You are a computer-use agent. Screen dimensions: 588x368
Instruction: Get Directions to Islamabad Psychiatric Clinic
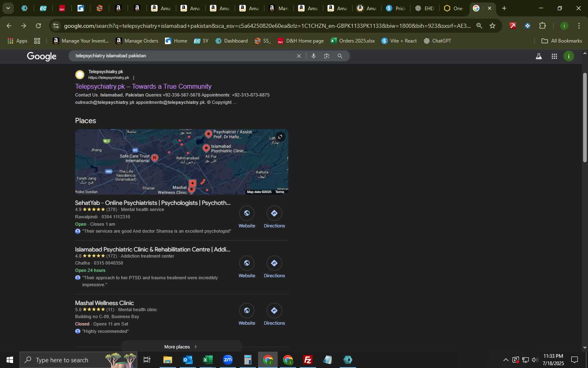point(274,263)
